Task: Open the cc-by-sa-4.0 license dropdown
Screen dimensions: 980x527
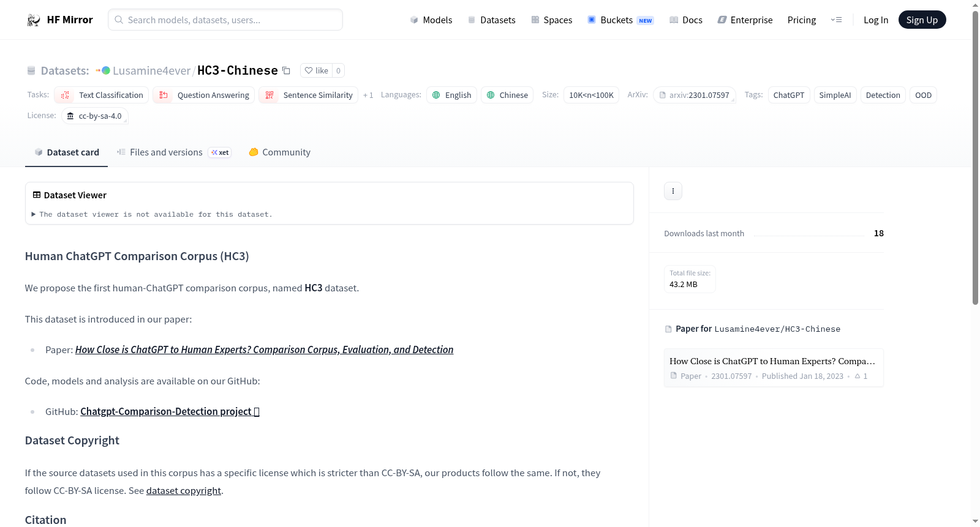Action: point(95,116)
